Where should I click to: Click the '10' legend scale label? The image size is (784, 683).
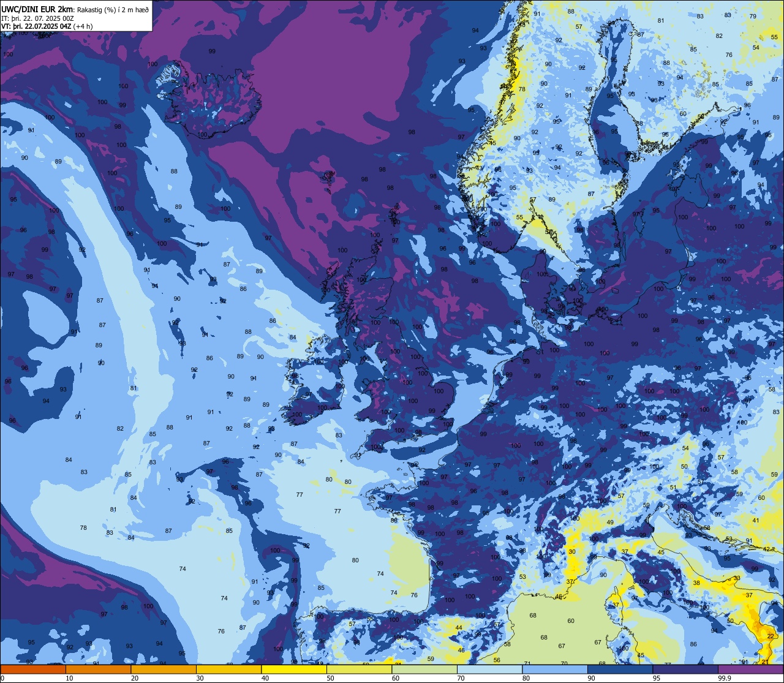tap(69, 678)
